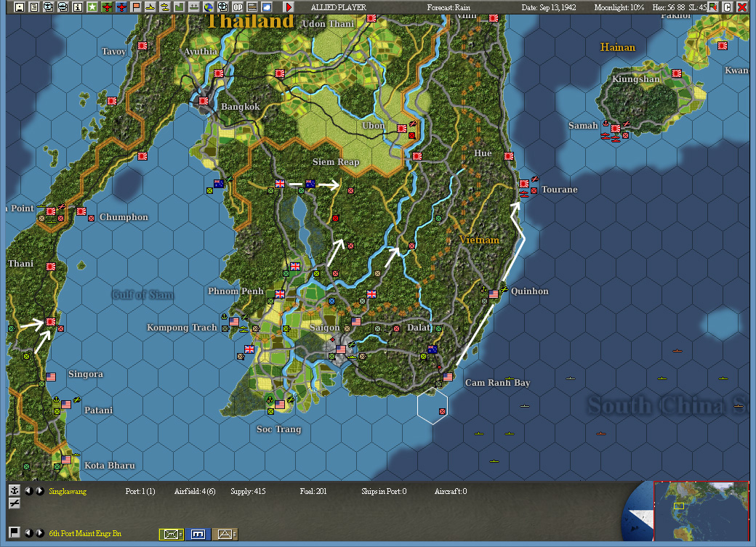This screenshot has height=547, width=756.
Task: Click the single yellow ship silhouette icon
Action: [x=150, y=7]
